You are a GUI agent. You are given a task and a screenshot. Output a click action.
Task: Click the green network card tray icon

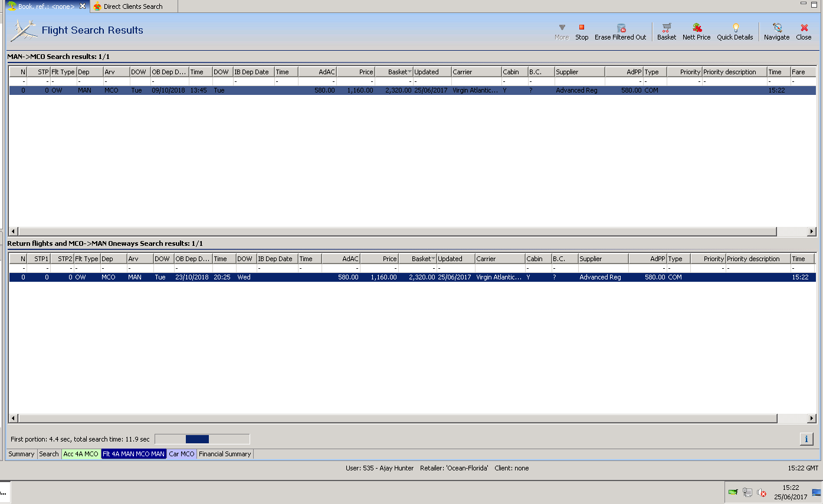(733, 492)
